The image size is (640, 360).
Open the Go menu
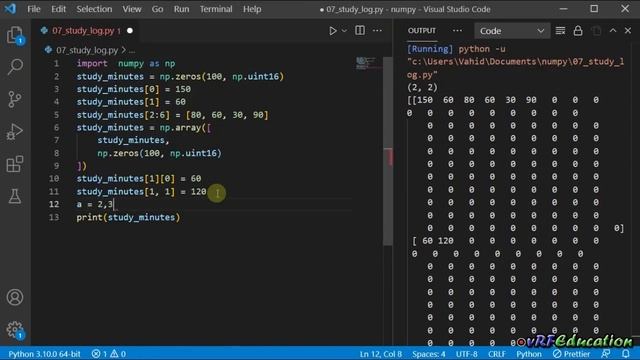(x=157, y=9)
